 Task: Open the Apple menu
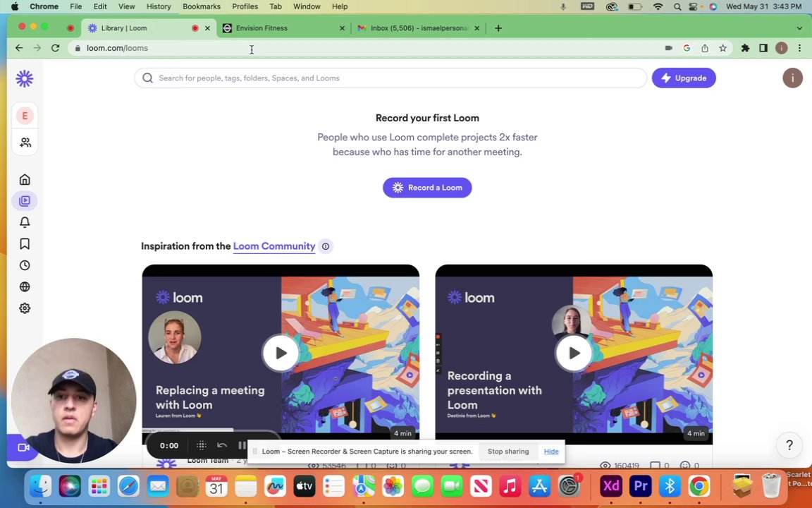click(15, 6)
